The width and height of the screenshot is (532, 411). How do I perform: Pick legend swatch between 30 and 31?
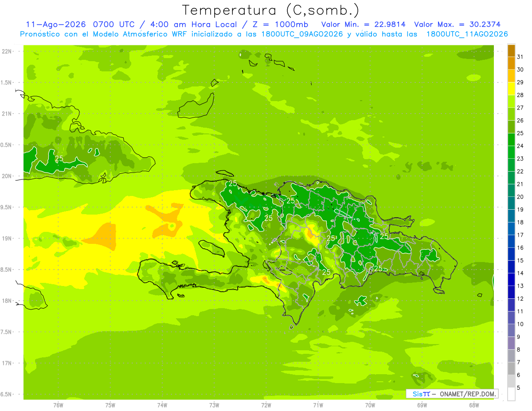tap(511, 64)
